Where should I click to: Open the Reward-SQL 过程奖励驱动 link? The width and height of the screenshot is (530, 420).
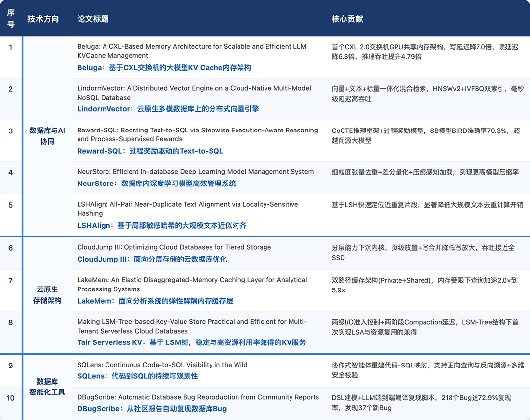(x=150, y=151)
